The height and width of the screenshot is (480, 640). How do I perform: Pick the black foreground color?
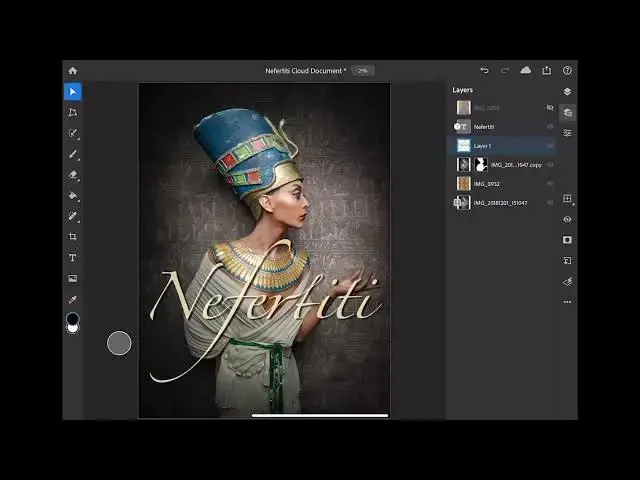click(x=73, y=318)
